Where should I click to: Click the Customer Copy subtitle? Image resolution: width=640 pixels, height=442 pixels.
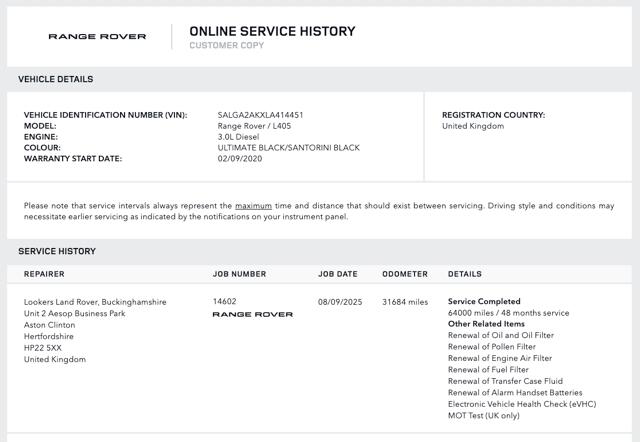(x=227, y=45)
